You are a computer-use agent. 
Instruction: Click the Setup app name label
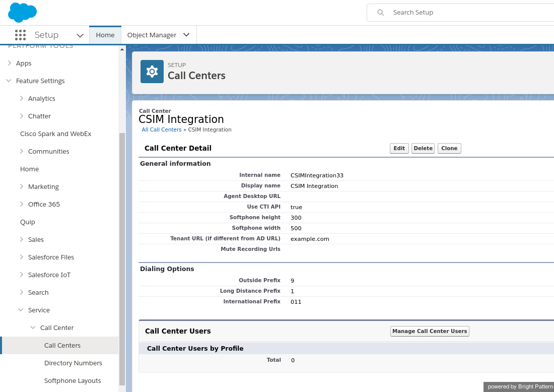pyautogui.click(x=47, y=35)
